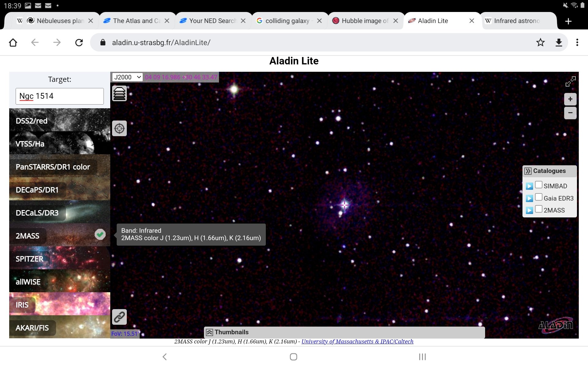Click the Target input field

[x=60, y=96]
